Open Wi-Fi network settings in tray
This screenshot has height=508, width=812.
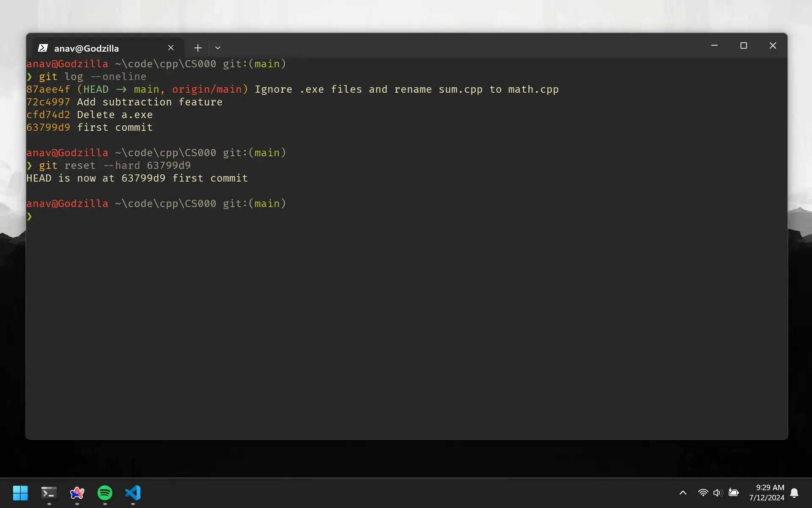[x=703, y=493]
